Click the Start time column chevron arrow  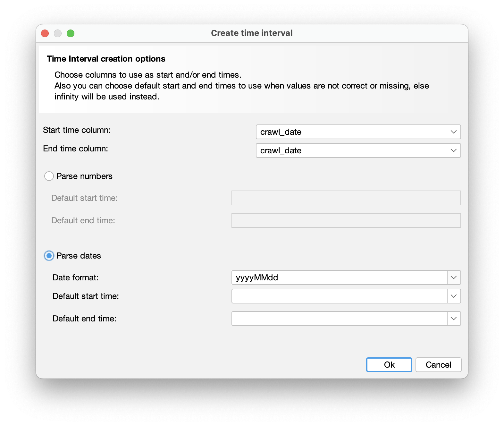[453, 132]
